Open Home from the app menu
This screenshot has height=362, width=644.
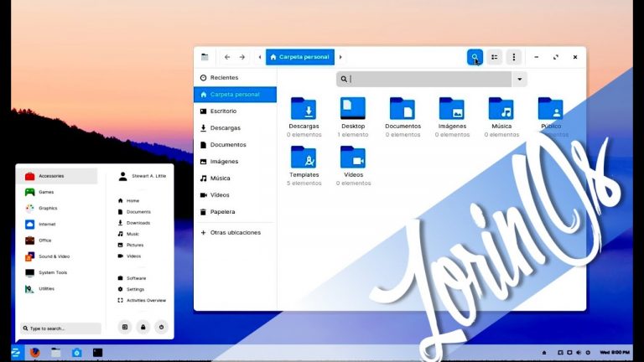[x=128, y=201]
